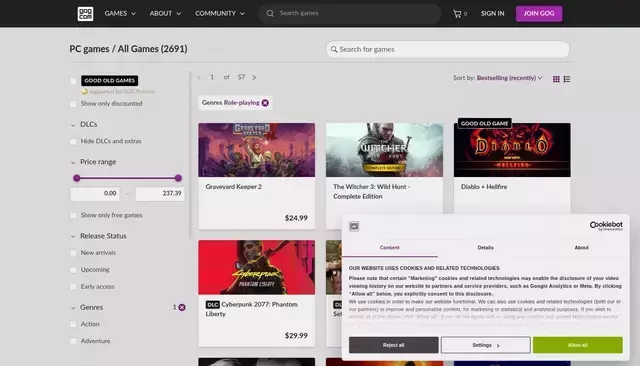Image resolution: width=640 pixels, height=366 pixels.
Task: Click the GOG logo in cookie dialog
Action: [x=354, y=226]
